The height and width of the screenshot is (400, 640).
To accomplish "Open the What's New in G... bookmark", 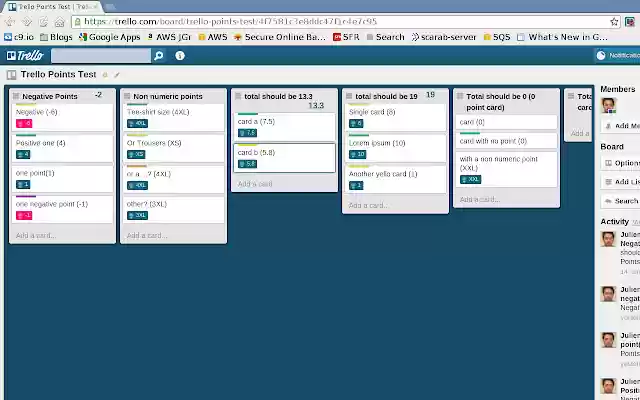I will pos(562,37).
